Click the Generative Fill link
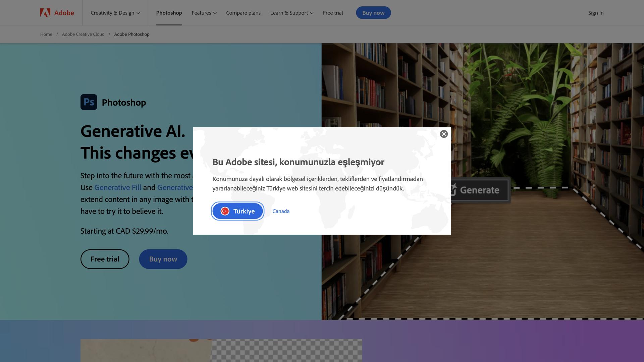The image size is (644, 362). [x=118, y=187]
